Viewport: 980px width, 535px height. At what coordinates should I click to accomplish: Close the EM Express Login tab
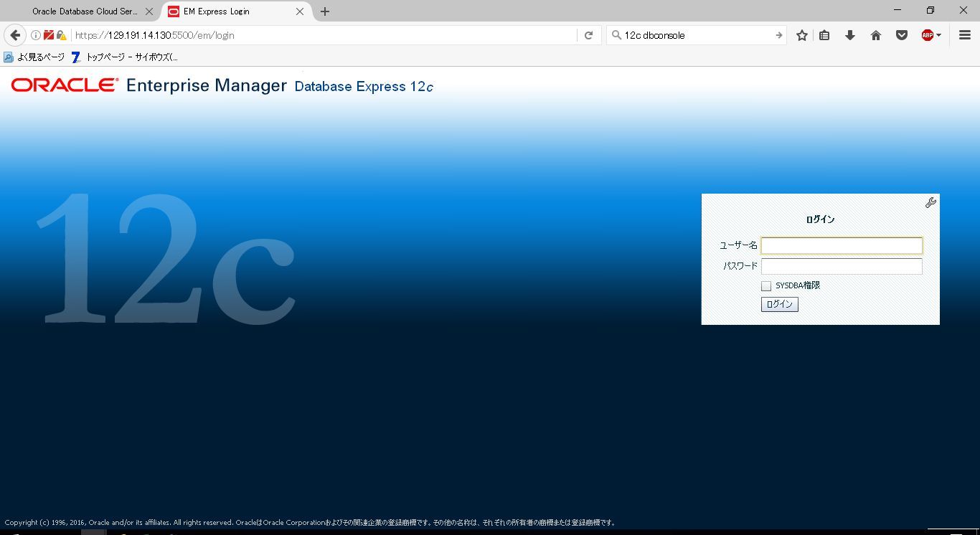coord(300,11)
